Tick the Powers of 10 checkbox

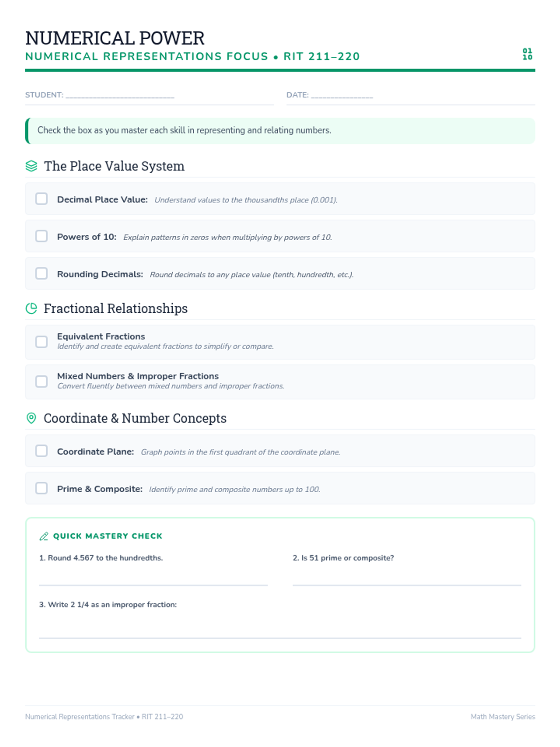pos(42,236)
